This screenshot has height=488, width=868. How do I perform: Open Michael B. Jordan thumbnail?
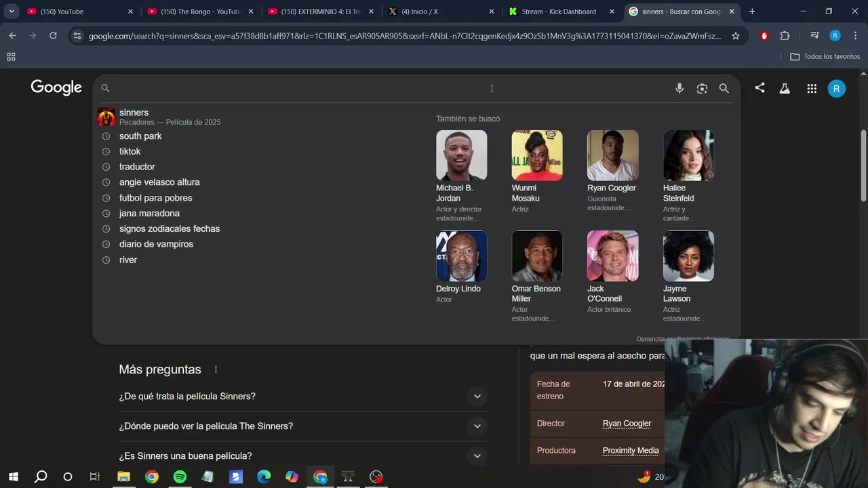[461, 155]
